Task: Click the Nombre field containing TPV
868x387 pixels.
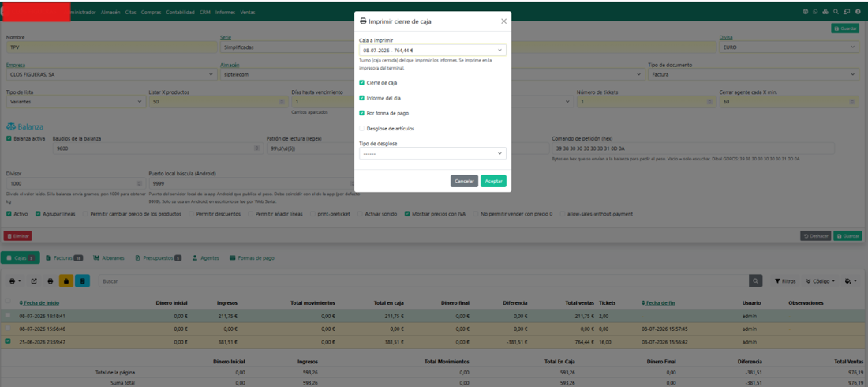Action: [111, 47]
